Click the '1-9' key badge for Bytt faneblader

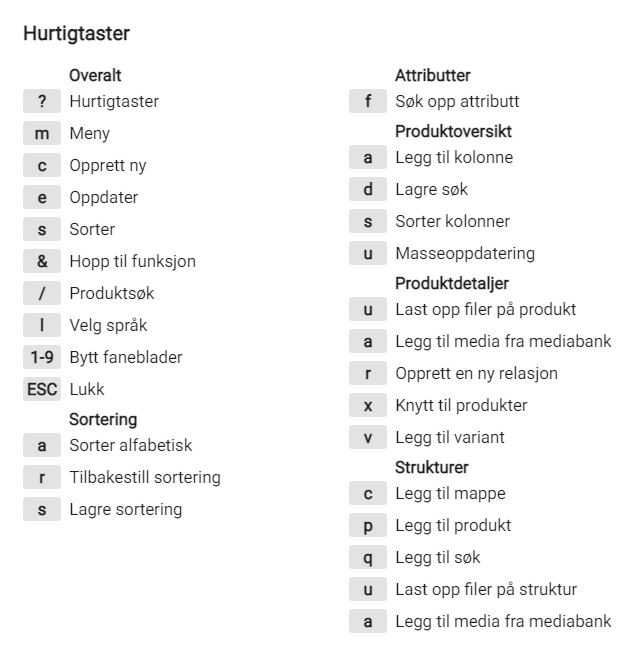pyautogui.click(x=42, y=357)
